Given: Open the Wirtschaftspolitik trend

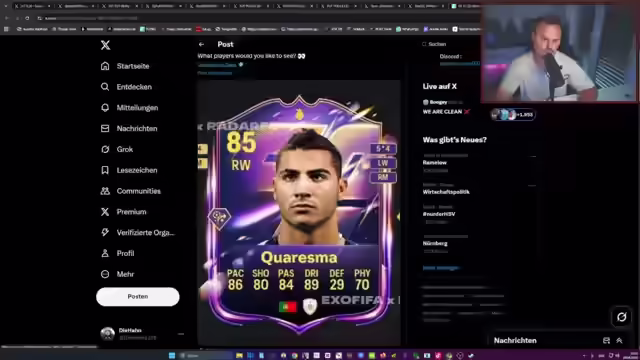Looking at the screenshot, I should click(446, 192).
